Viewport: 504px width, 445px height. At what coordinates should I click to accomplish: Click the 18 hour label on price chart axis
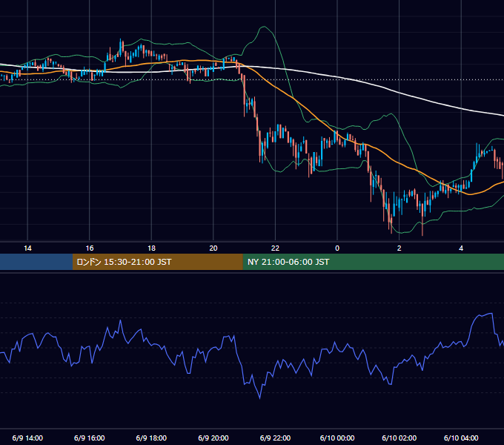tap(151, 248)
